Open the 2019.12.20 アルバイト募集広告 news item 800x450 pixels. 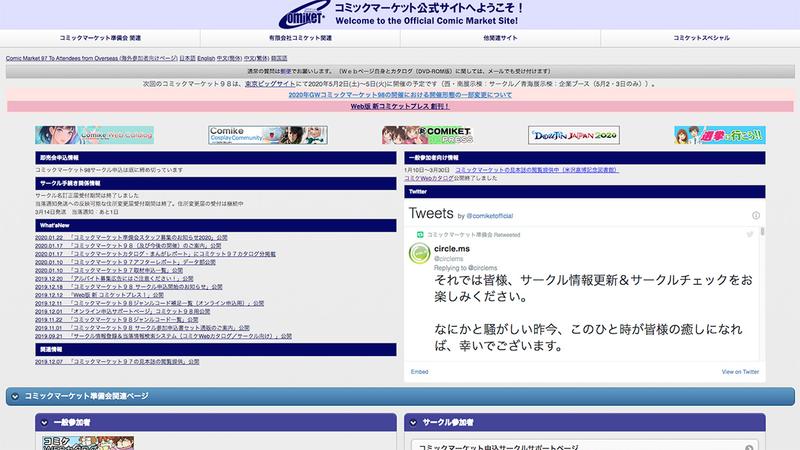(114, 279)
